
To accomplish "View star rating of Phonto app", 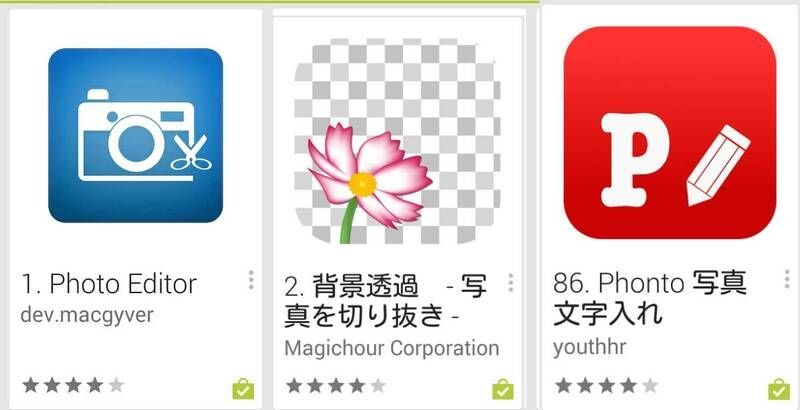I will click(x=606, y=386).
